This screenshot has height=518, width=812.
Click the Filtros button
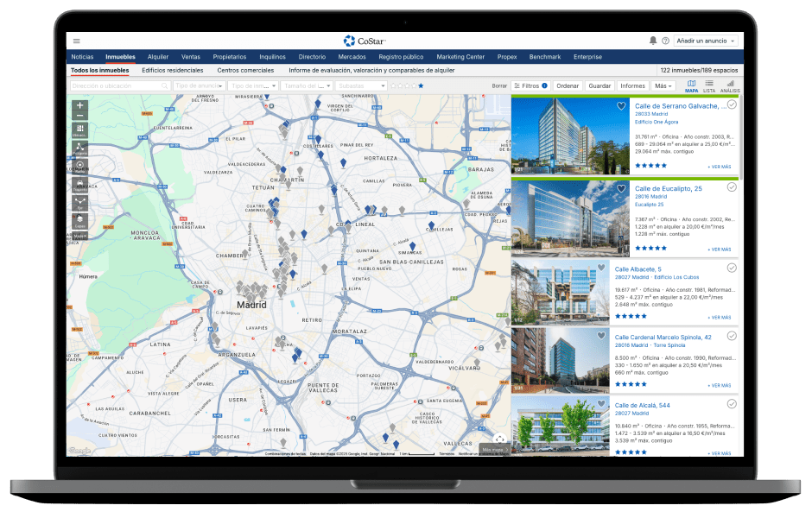click(530, 86)
